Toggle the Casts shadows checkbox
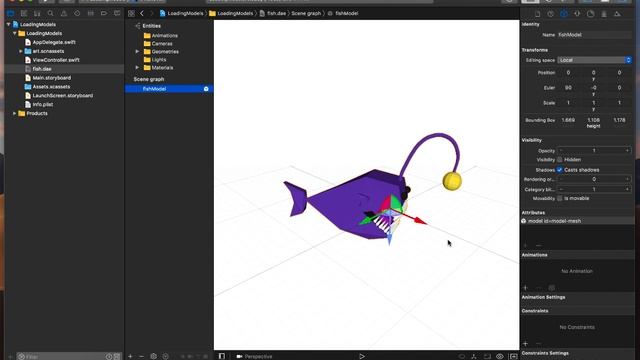The height and width of the screenshot is (360, 640). (x=560, y=170)
